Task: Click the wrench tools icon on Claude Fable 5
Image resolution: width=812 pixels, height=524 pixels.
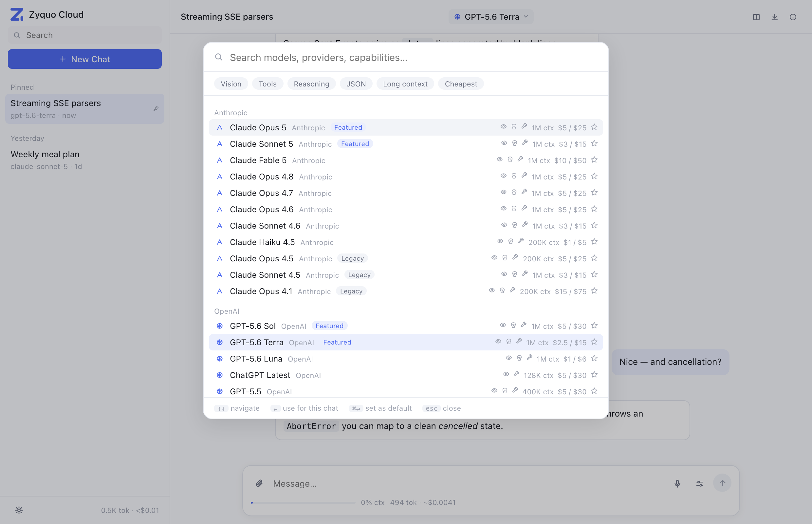Action: (x=520, y=159)
